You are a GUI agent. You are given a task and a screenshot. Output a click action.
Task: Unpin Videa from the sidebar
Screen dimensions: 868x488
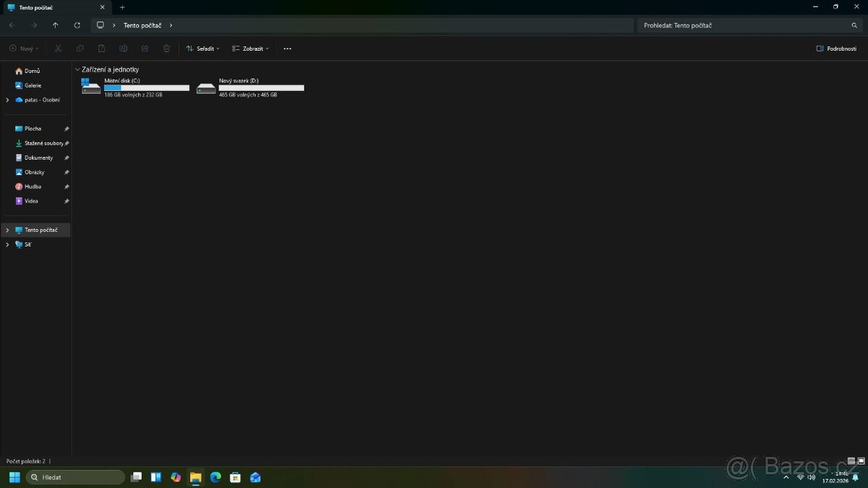66,201
